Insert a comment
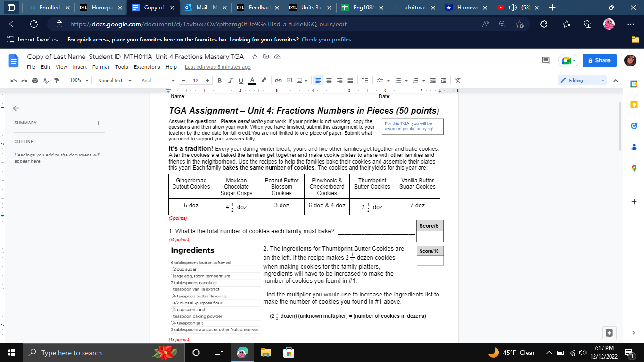This screenshot has height=362, width=644. click(289, 80)
